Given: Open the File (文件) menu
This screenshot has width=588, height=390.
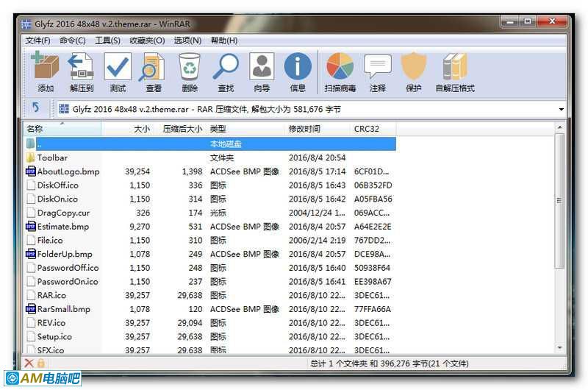Looking at the screenshot, I should (37, 40).
